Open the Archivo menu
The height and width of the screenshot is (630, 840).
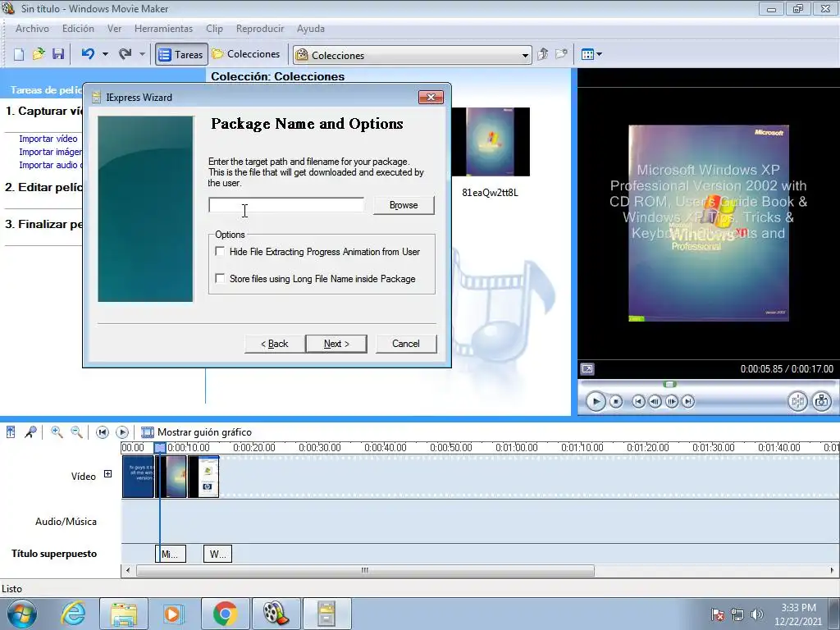click(32, 29)
